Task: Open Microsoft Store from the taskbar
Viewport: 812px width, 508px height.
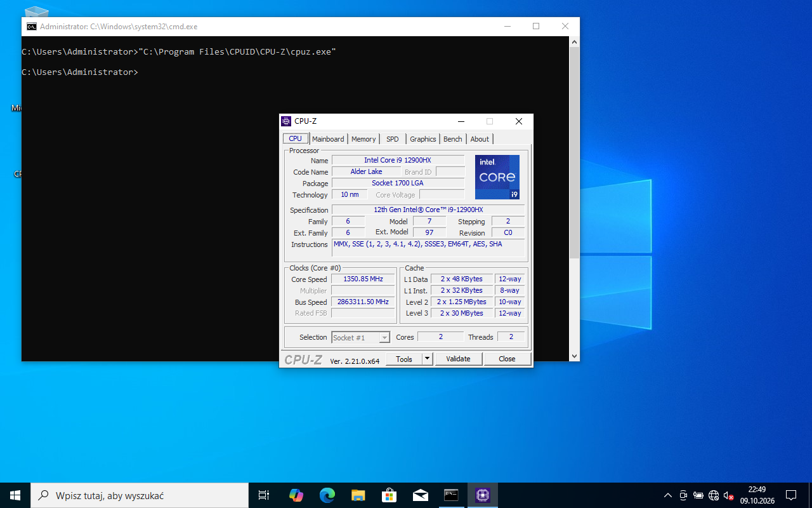Action: (x=389, y=495)
